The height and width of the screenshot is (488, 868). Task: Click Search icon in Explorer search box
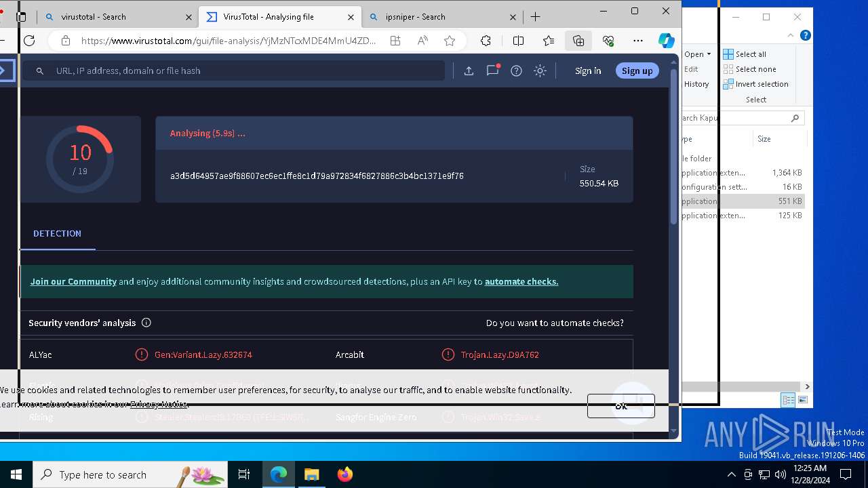[795, 118]
